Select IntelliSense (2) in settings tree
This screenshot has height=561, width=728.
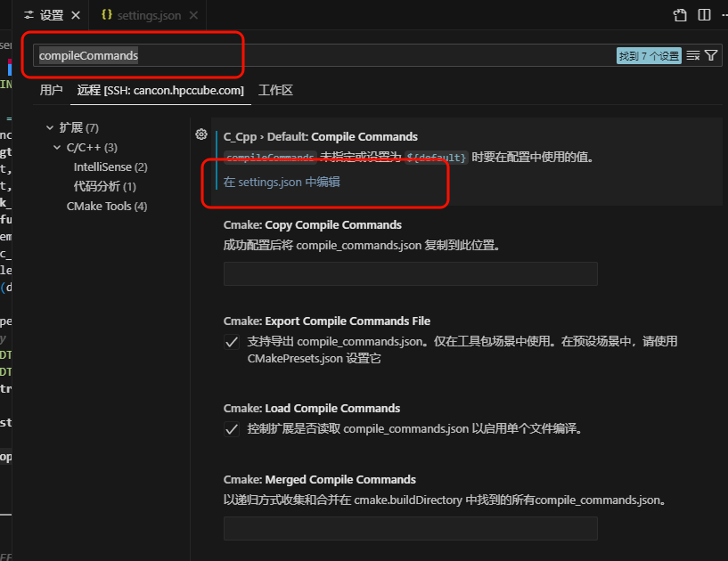[110, 167]
